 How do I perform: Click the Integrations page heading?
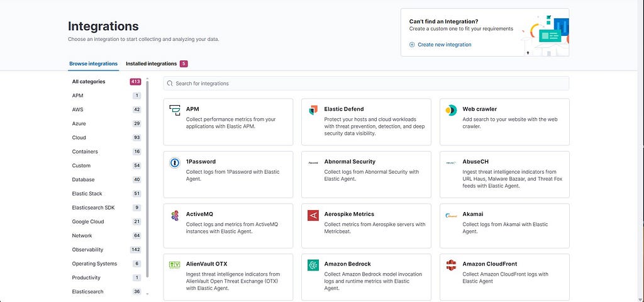[x=103, y=26]
